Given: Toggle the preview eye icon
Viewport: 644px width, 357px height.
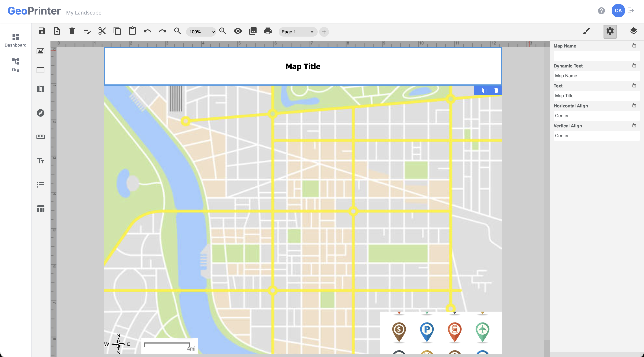Looking at the screenshot, I should pyautogui.click(x=237, y=31).
